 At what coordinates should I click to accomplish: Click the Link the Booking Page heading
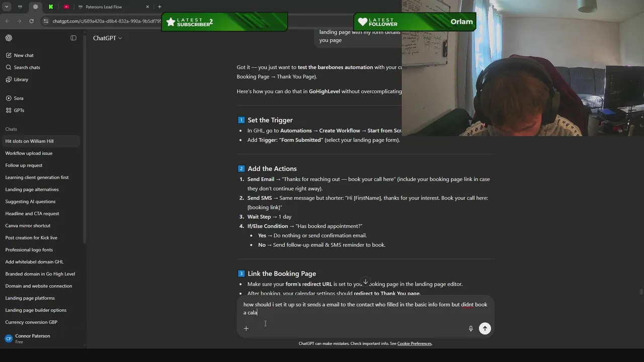click(x=282, y=274)
